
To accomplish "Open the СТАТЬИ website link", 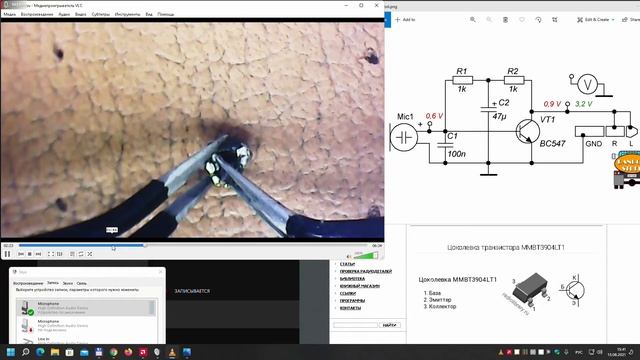I will tap(347, 264).
